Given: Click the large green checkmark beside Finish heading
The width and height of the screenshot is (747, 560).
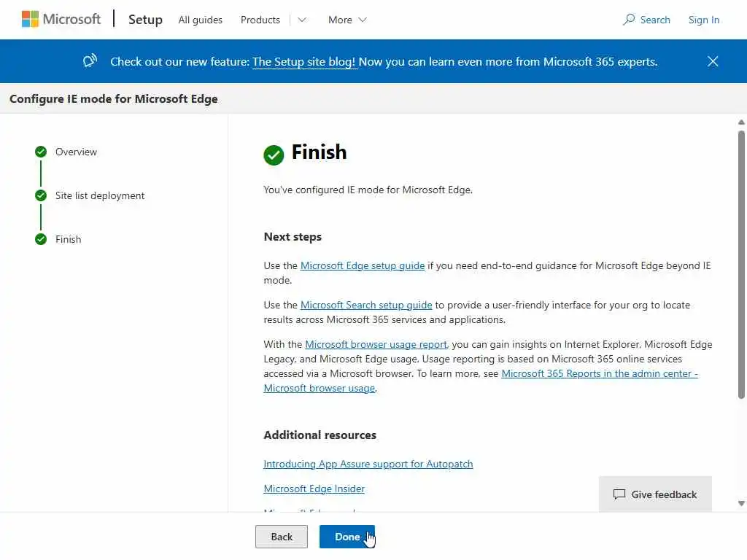Looking at the screenshot, I should [x=274, y=155].
